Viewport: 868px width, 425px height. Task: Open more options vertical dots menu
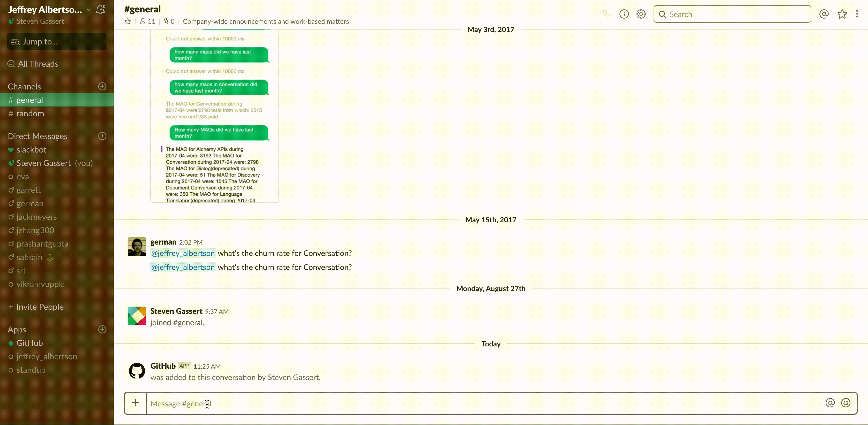click(857, 14)
